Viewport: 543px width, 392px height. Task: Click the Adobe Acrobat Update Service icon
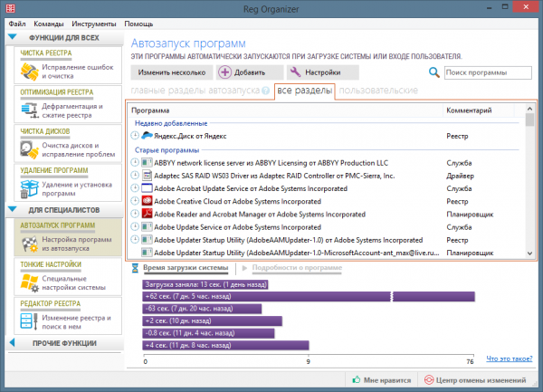click(x=147, y=188)
